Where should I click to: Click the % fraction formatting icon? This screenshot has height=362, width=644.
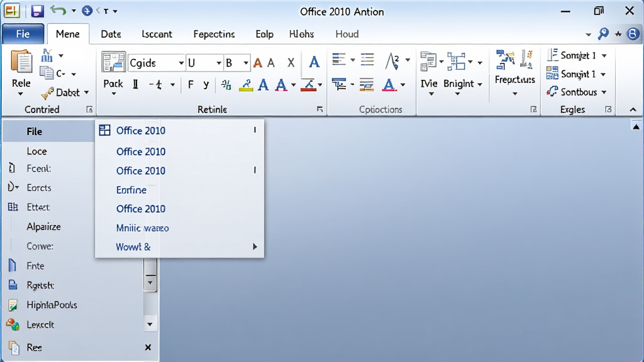(x=226, y=85)
